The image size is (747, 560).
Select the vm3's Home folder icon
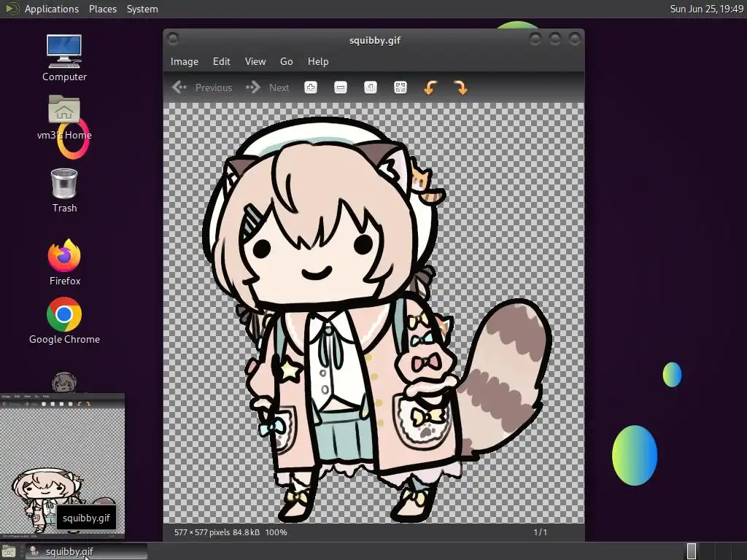point(64,117)
